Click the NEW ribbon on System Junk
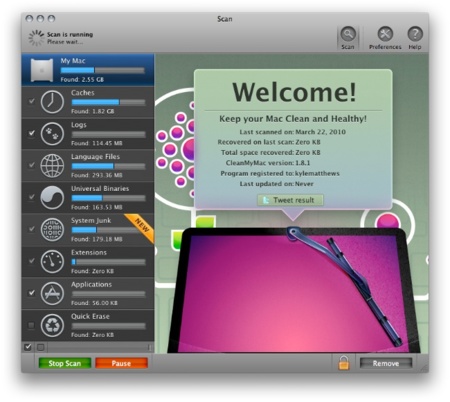The height and width of the screenshot is (402, 450). (x=141, y=227)
